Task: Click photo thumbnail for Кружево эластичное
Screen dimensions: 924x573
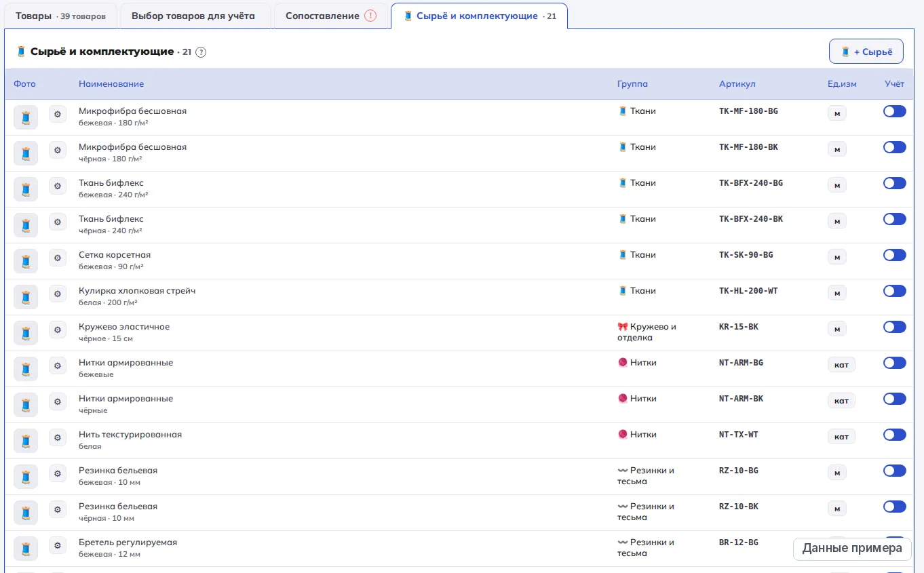Action: [x=26, y=333]
